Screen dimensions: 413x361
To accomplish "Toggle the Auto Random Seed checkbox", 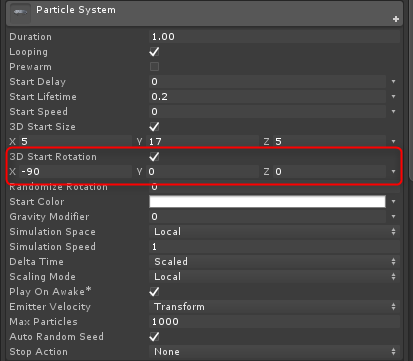I will tap(154, 337).
